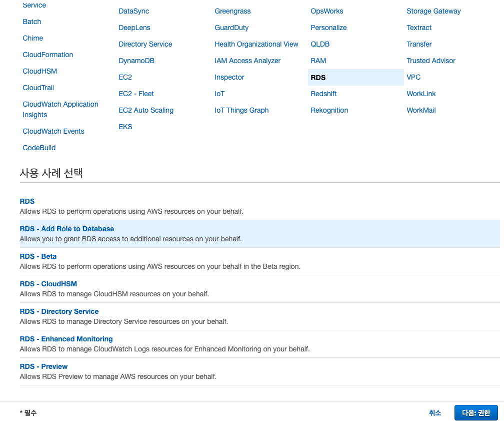Screen dimensions: 504x422
Task: Select the Trusted Advisor service
Action: (431, 61)
